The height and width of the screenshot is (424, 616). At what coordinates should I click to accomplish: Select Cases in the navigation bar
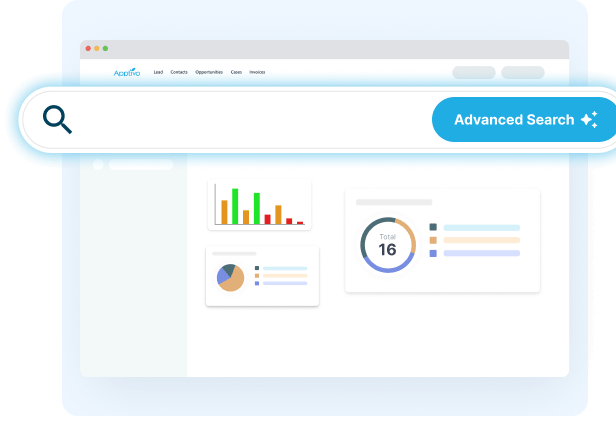[x=236, y=72]
